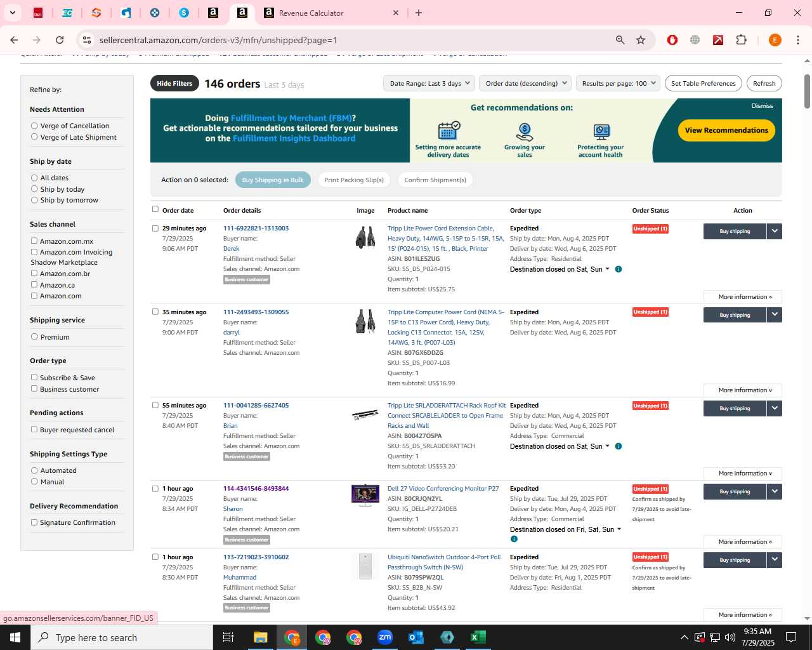Open Results per page dropdown
The image size is (812, 650).
(619, 83)
